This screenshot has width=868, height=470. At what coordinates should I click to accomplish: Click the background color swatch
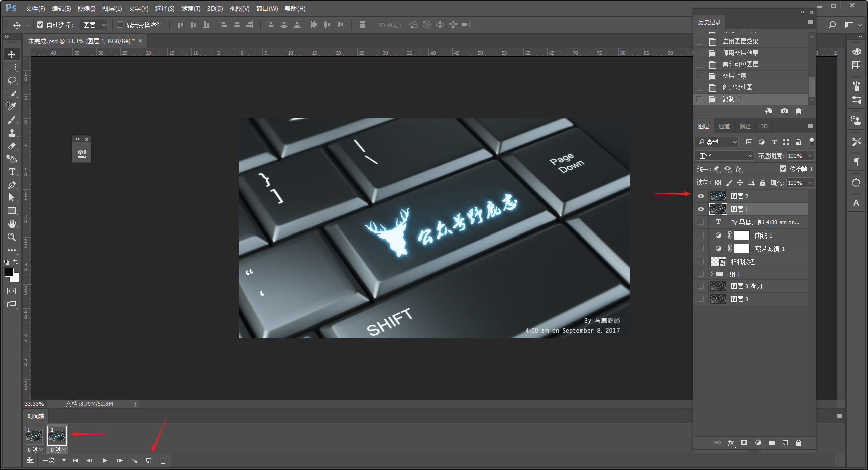click(15, 278)
